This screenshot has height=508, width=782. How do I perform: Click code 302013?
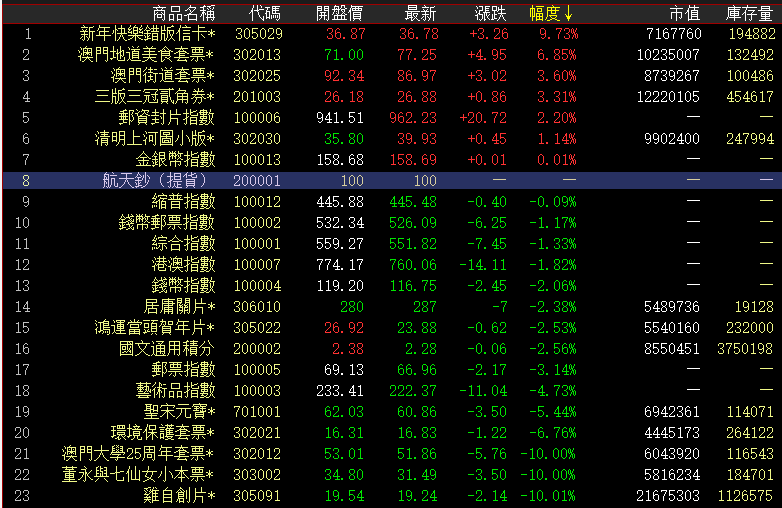click(257, 55)
